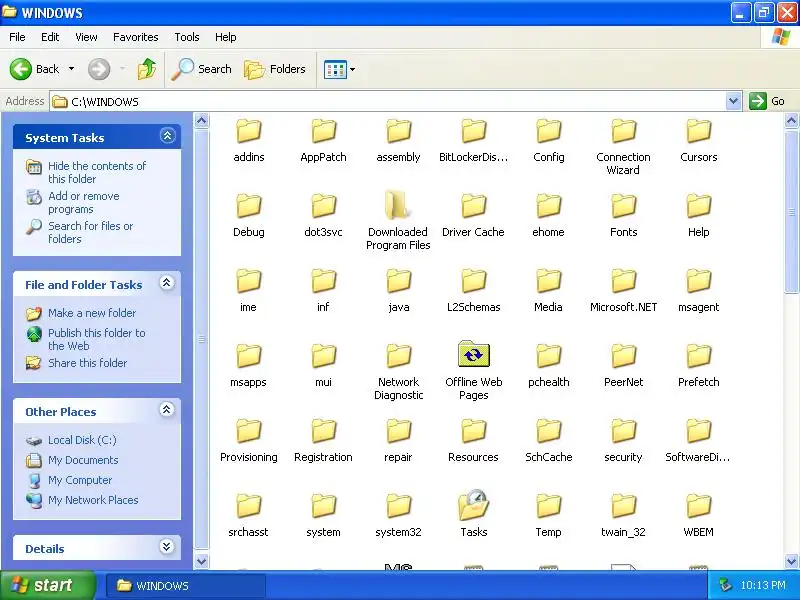
Task: Click file list scrollbar down arrow
Action: coord(791,561)
